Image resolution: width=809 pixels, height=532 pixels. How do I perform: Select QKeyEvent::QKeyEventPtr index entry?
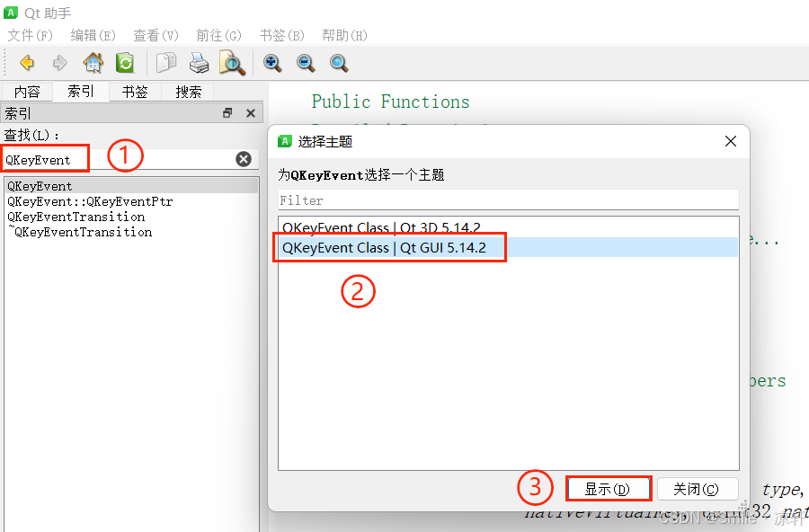(x=131, y=201)
